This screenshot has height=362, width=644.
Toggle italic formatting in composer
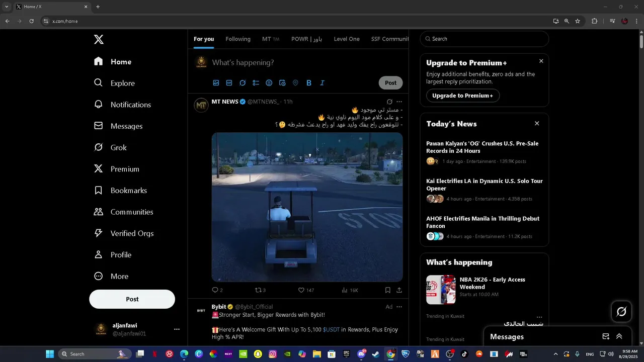(322, 83)
